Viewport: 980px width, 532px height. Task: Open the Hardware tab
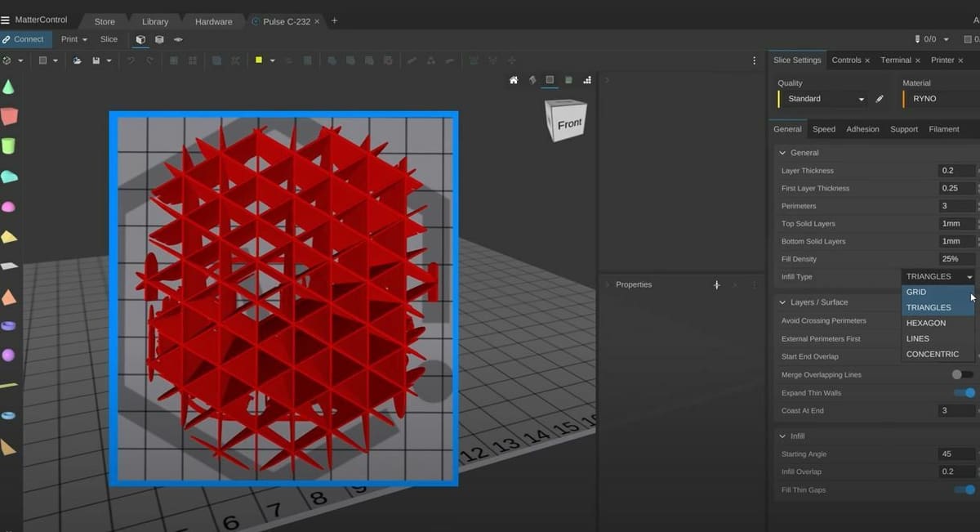pos(213,21)
